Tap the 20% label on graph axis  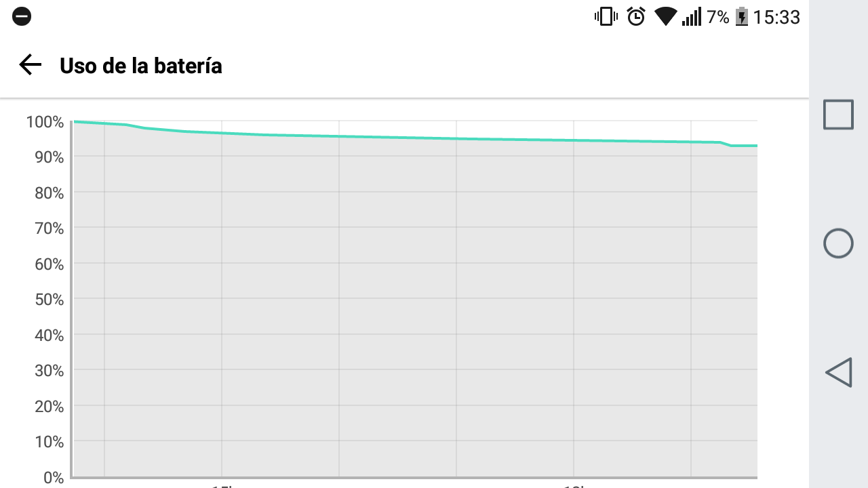coord(49,407)
